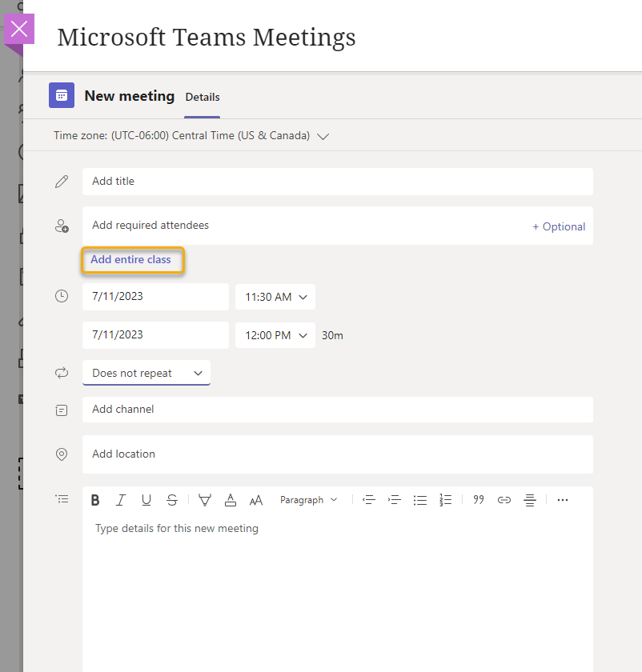Click the pencil icon beside title
The height and width of the screenshot is (672, 642).
(x=62, y=182)
